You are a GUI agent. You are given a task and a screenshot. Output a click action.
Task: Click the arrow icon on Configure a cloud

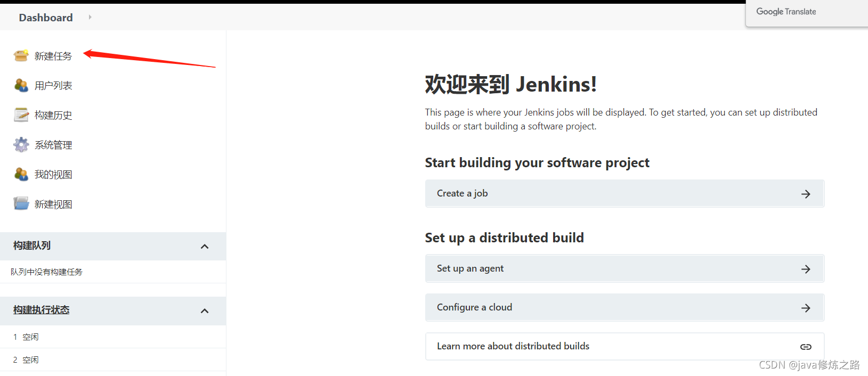pyautogui.click(x=806, y=308)
